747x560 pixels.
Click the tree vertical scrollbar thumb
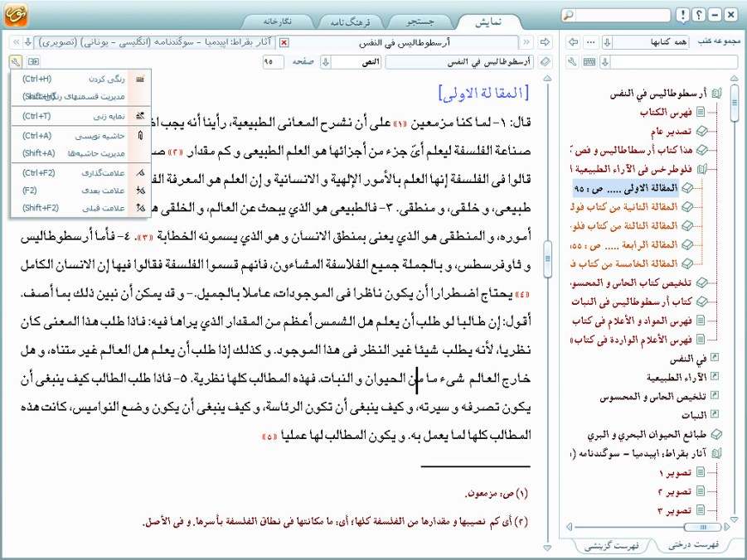pyautogui.click(x=734, y=103)
